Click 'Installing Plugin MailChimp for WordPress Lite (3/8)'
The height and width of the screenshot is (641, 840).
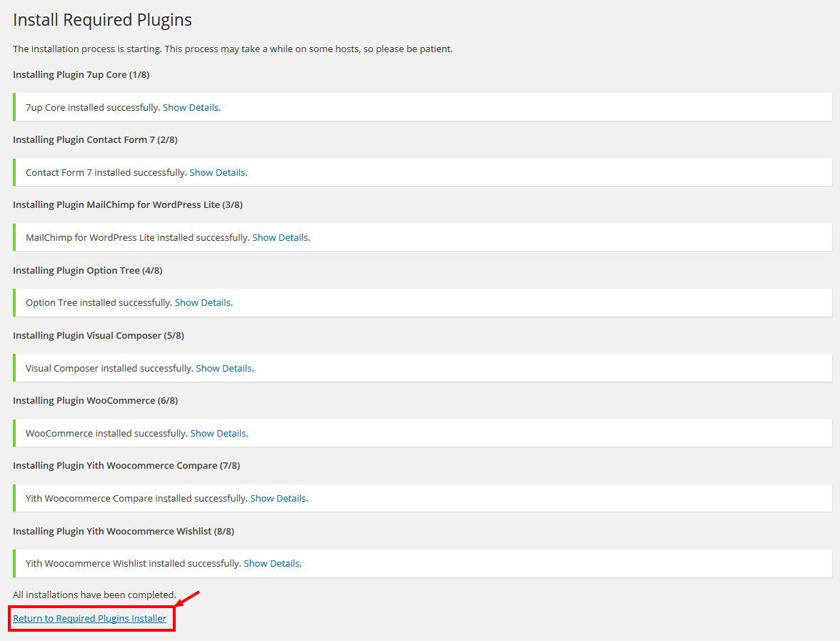click(127, 204)
